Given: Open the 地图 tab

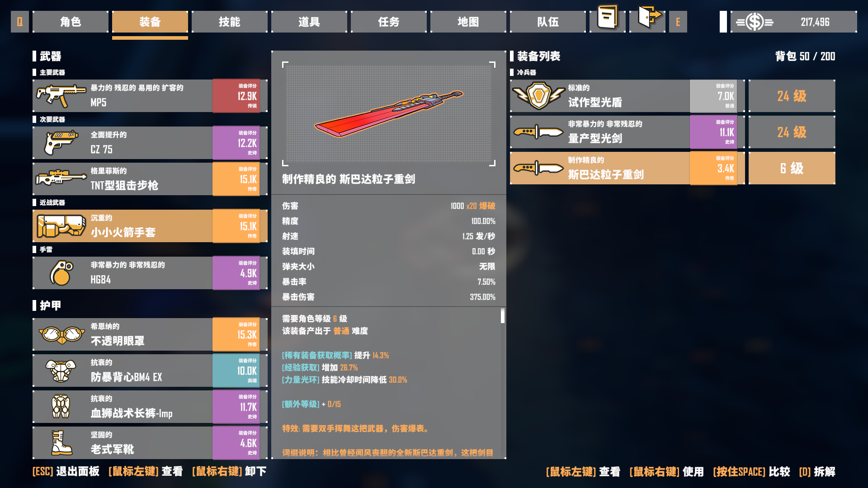Looking at the screenshot, I should point(468,22).
